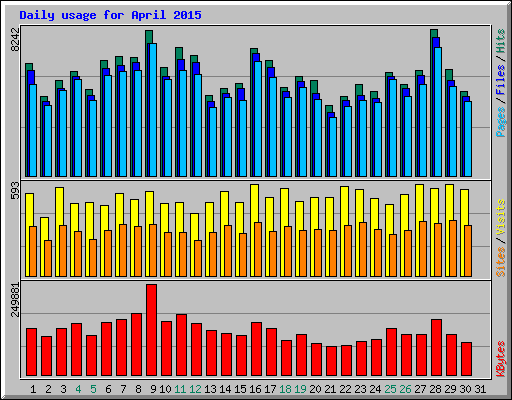Click weekend day 18 label
The width and height of the screenshot is (512, 400).
[285, 389]
